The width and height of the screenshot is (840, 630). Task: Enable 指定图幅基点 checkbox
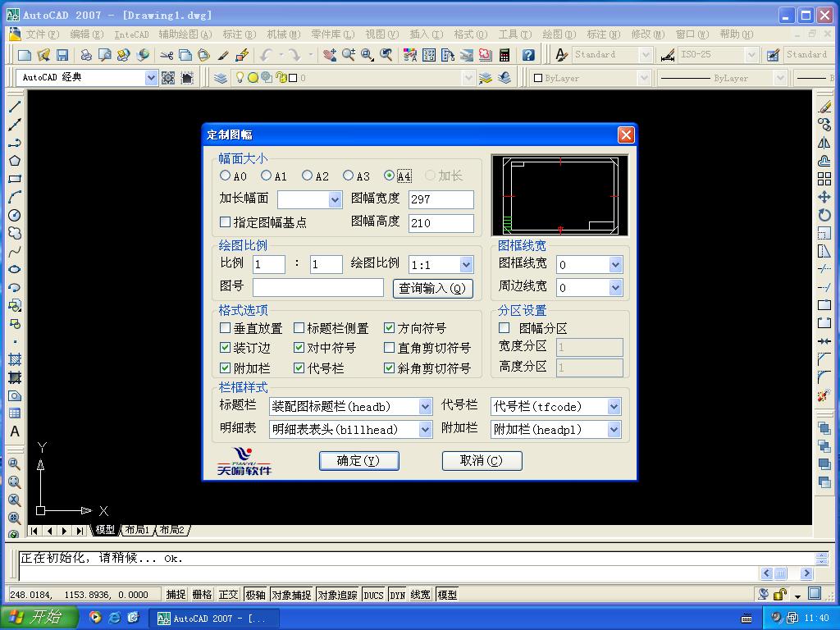(225, 221)
